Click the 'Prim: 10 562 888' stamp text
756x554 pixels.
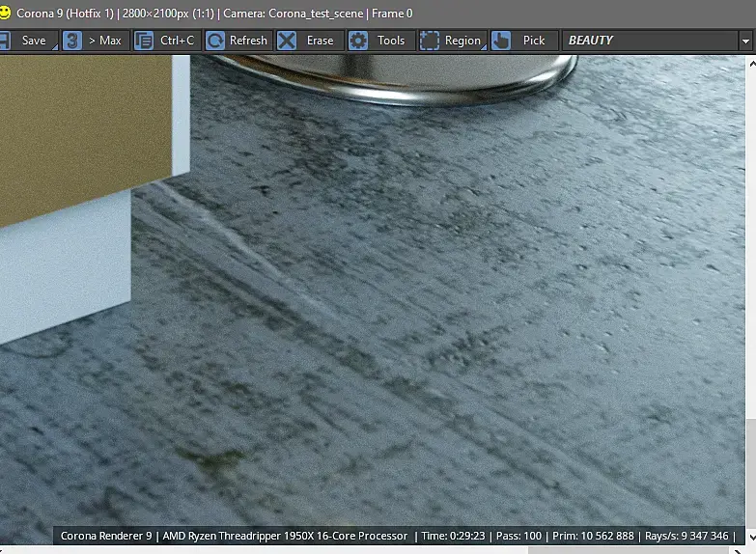[593, 536]
